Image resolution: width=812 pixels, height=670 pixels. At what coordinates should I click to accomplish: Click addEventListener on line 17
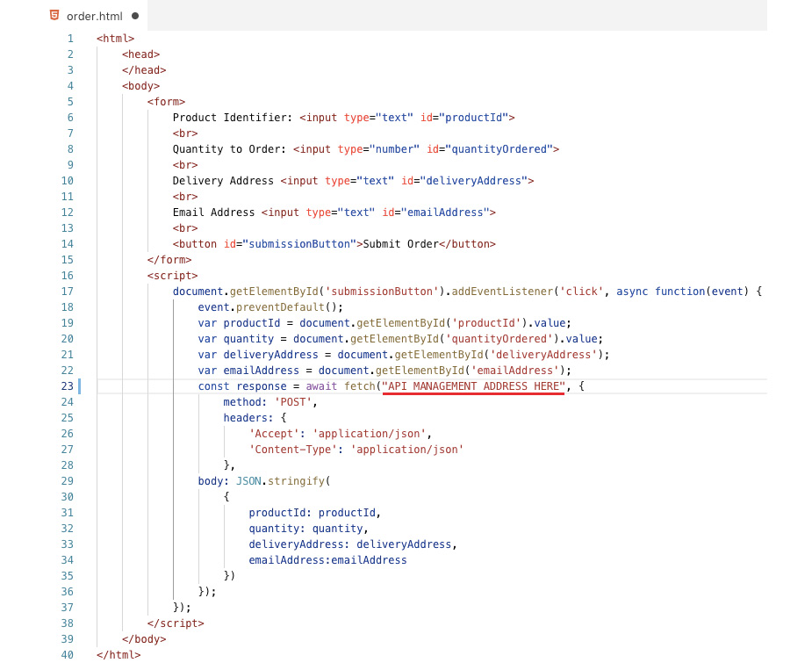[502, 292]
